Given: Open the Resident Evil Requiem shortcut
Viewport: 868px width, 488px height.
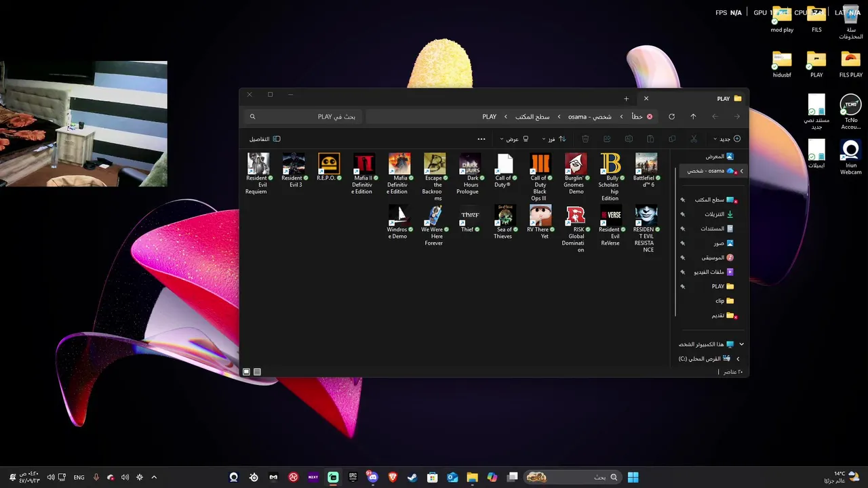Looking at the screenshot, I should [x=257, y=174].
